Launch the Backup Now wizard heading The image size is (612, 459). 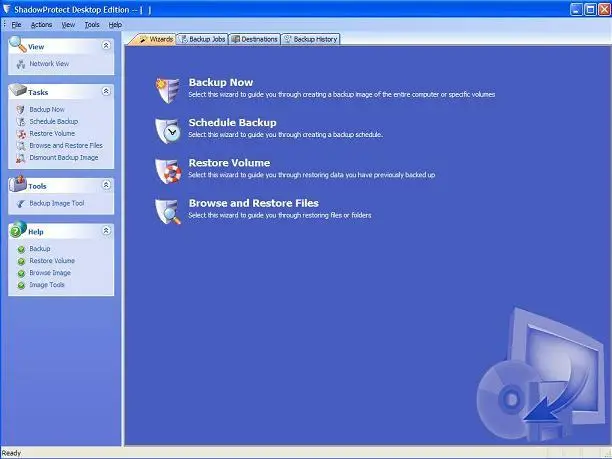pyautogui.click(x=221, y=82)
